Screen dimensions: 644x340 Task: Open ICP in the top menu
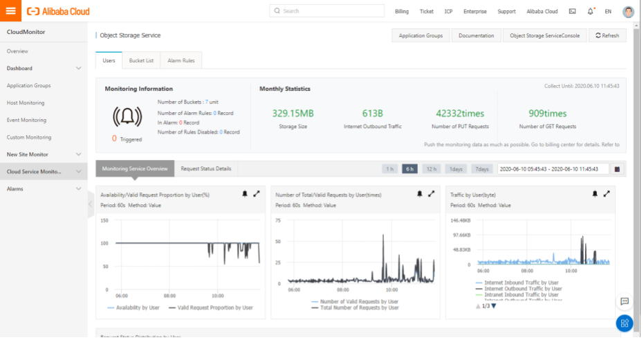pyautogui.click(x=448, y=12)
